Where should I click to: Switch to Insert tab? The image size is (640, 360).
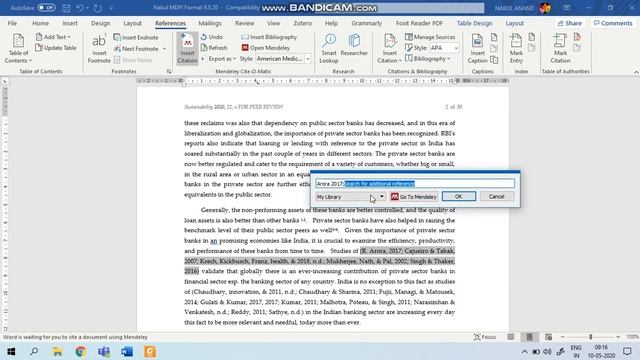[x=70, y=23]
